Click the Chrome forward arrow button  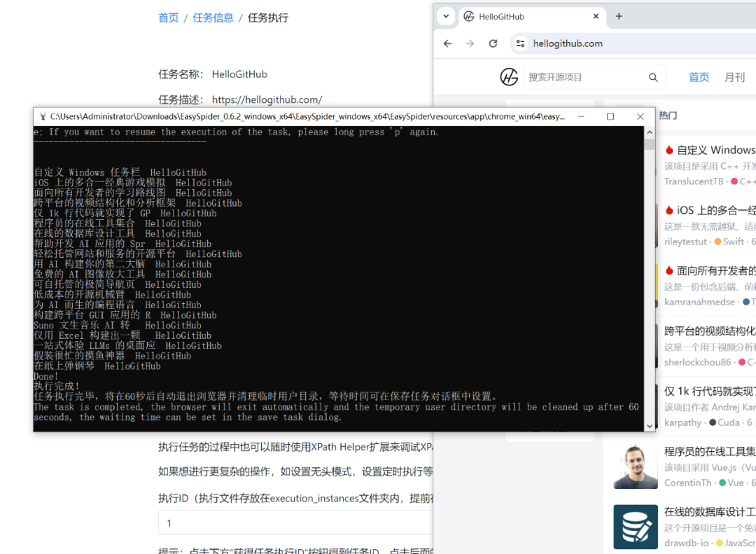pyautogui.click(x=470, y=43)
